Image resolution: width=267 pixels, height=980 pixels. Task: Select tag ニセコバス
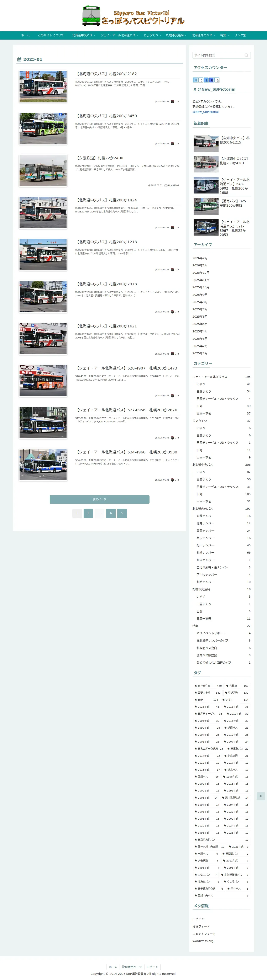205,875
